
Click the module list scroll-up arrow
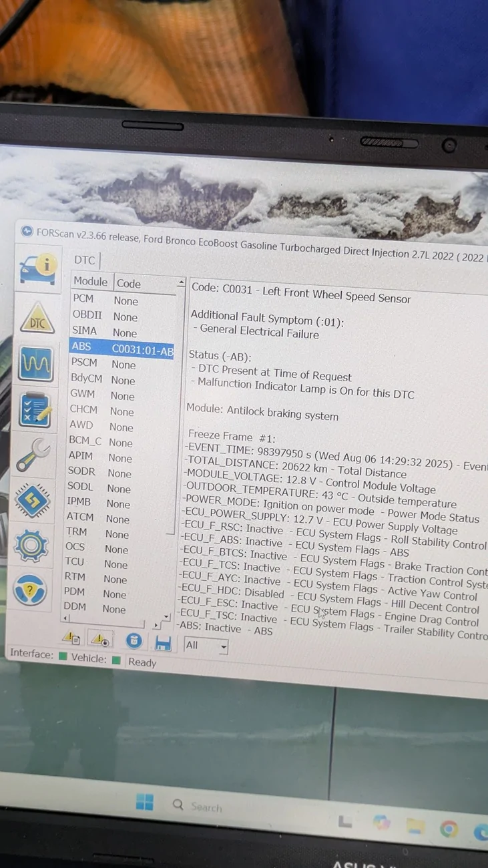(181, 284)
